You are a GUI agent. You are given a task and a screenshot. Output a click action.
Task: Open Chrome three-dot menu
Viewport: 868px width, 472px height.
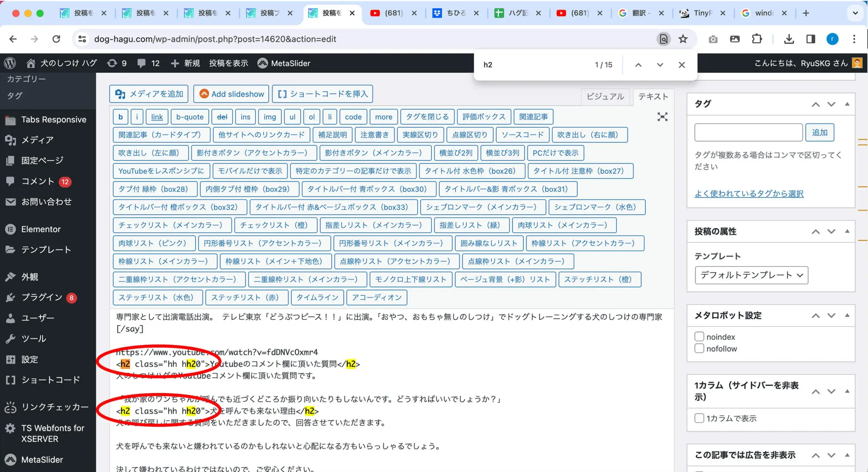coord(854,39)
